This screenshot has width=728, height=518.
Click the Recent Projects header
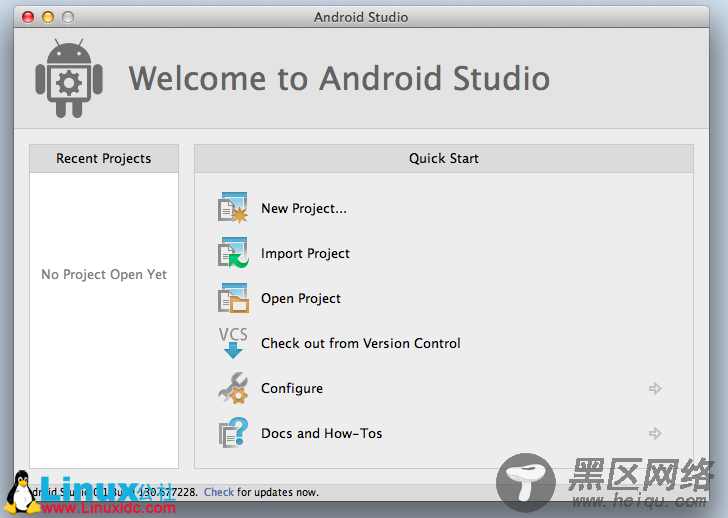click(104, 158)
